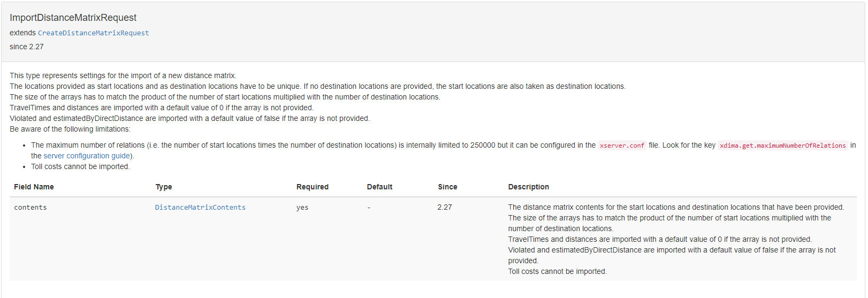
Task: Click the Description column header
Action: tap(528, 187)
